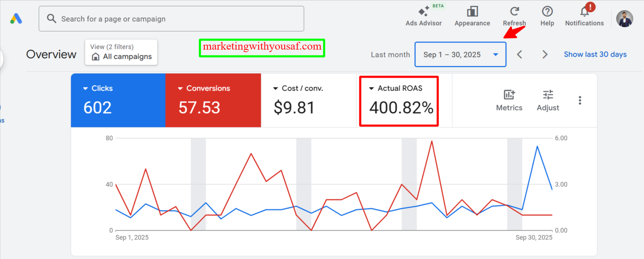Image resolution: width=644 pixels, height=259 pixels.
Task: Open the three-dot more options menu
Action: coord(580,100)
